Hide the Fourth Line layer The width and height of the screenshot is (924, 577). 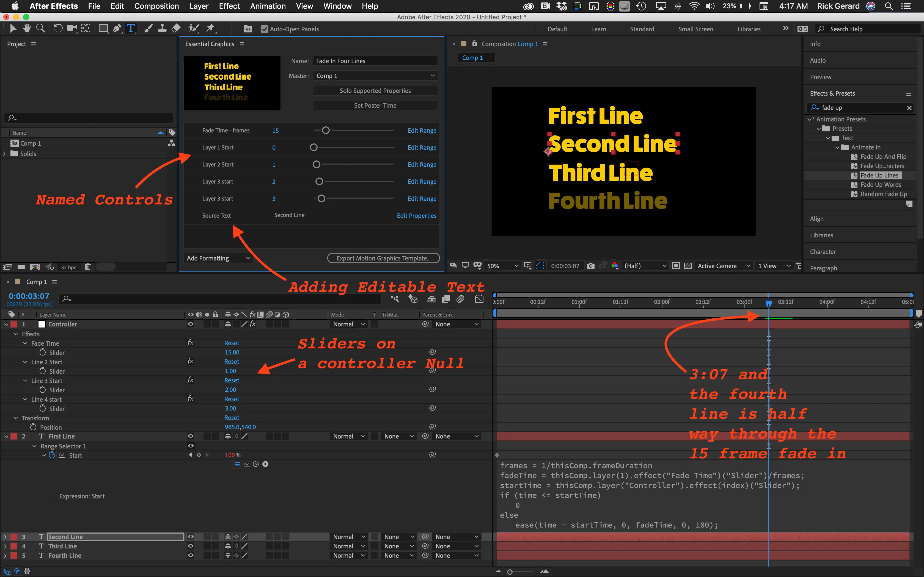(191, 556)
